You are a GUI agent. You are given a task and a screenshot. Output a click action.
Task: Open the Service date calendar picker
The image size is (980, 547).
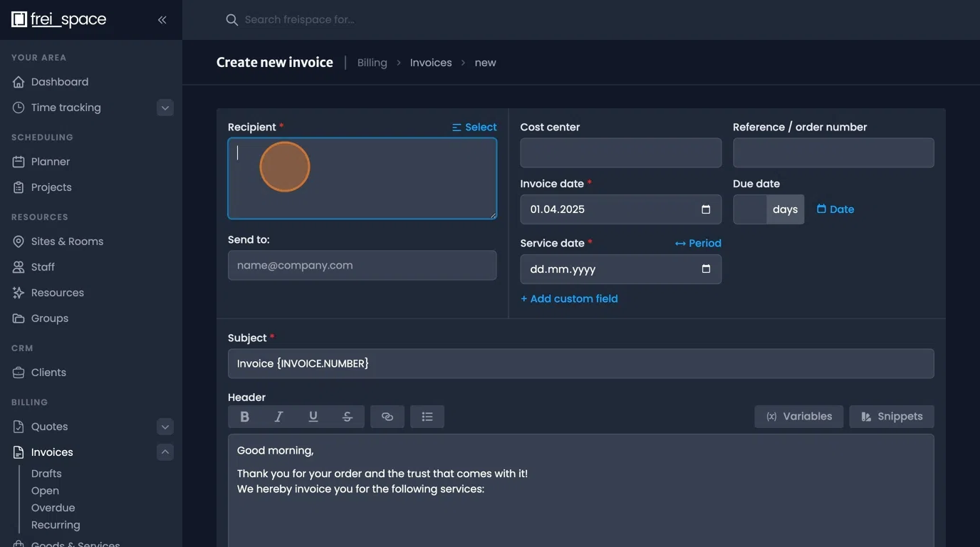coord(705,269)
